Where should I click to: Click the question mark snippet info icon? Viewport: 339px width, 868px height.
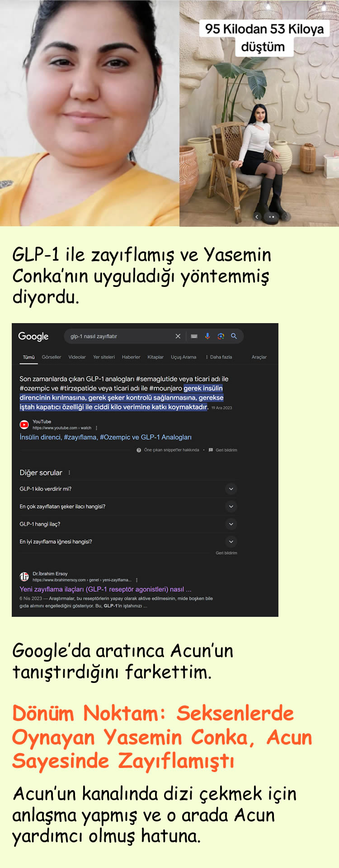(x=139, y=450)
